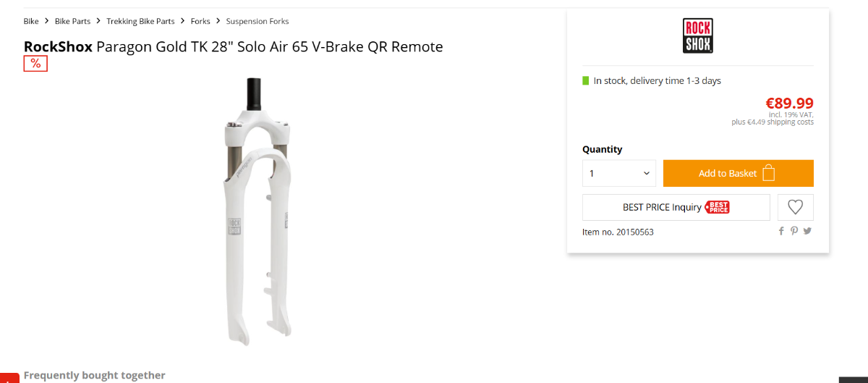Share product on Facebook
Screen dimensions: 868x383
[x=781, y=231]
